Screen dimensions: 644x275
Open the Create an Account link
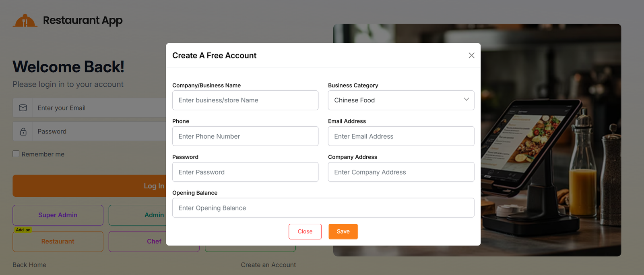tap(268, 265)
